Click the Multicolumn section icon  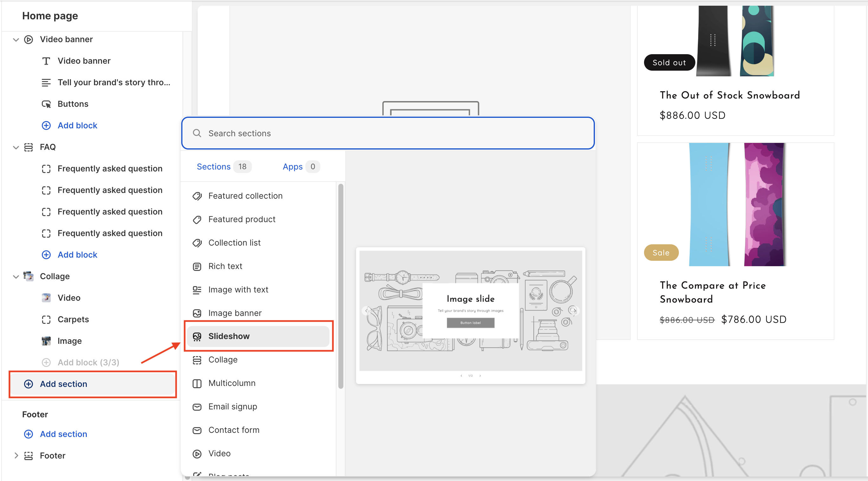pos(197,383)
